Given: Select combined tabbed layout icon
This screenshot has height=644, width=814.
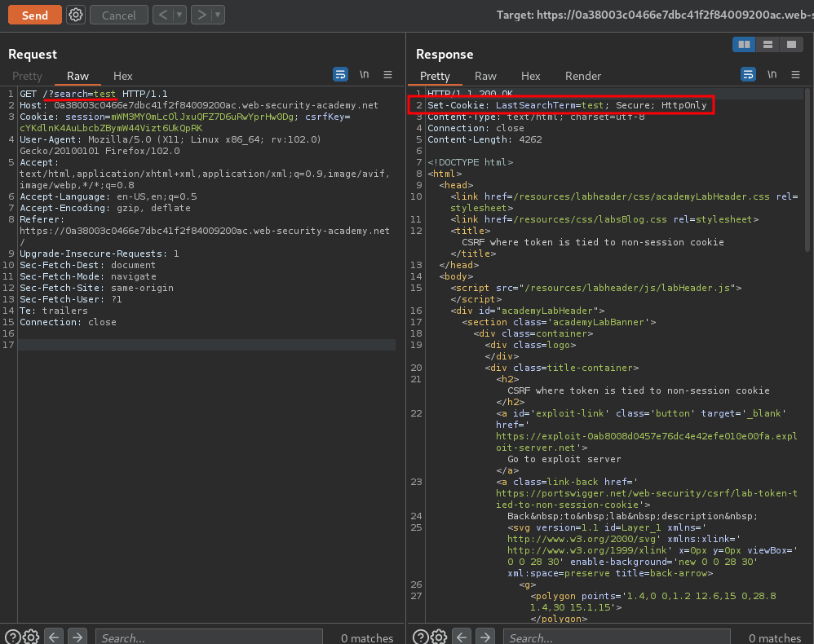Looking at the screenshot, I should [791, 45].
